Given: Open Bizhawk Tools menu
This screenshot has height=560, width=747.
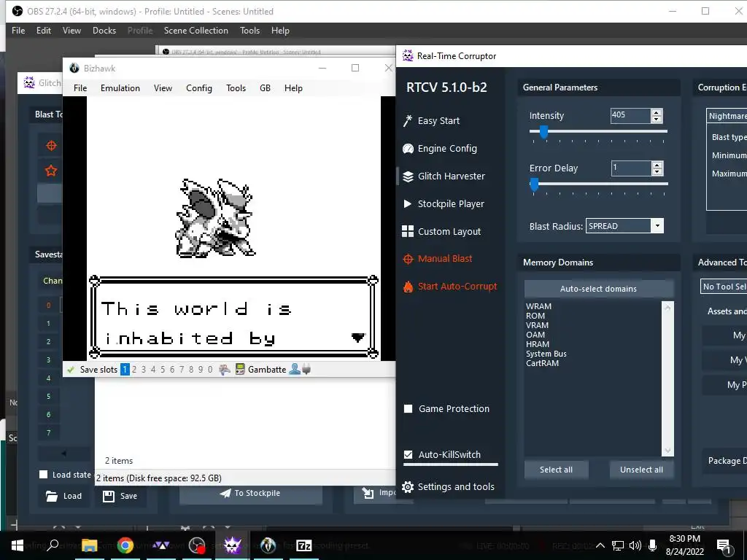Looking at the screenshot, I should (x=236, y=88).
